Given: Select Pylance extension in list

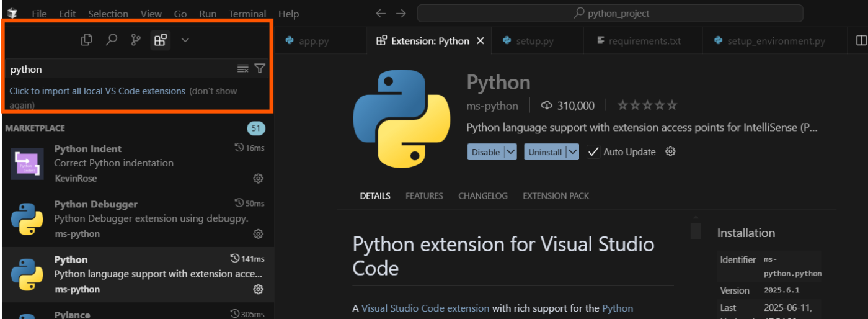Looking at the screenshot, I should 138,312.
